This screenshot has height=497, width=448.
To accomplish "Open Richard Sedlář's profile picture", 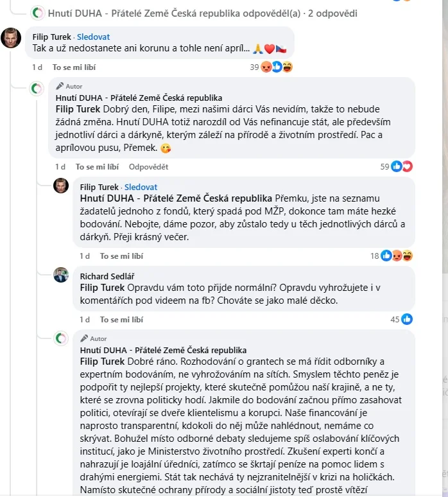I will tap(61, 275).
